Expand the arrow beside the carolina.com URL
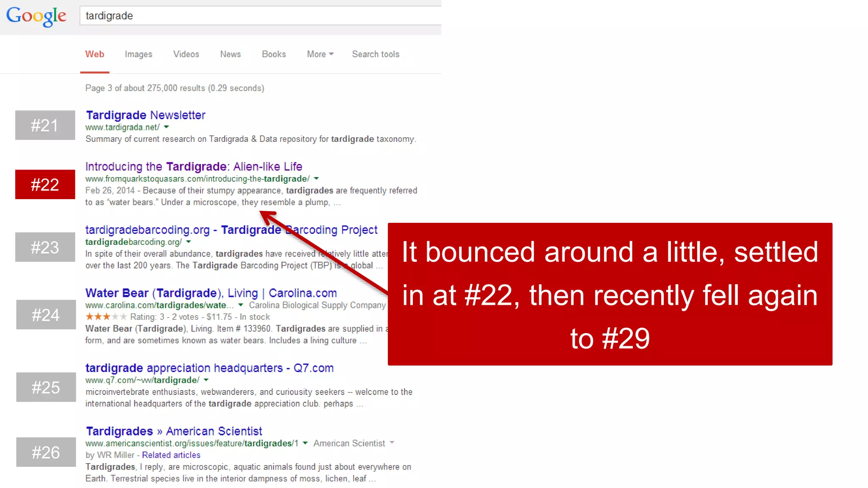 [241, 305]
